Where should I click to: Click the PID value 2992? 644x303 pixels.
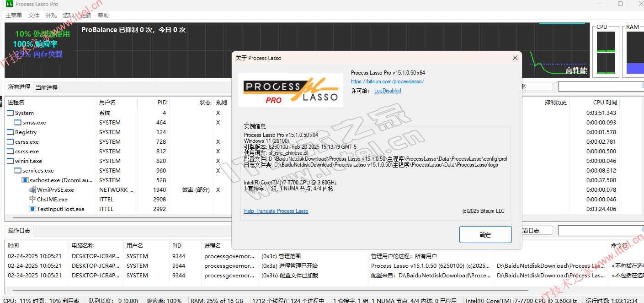tap(160, 209)
